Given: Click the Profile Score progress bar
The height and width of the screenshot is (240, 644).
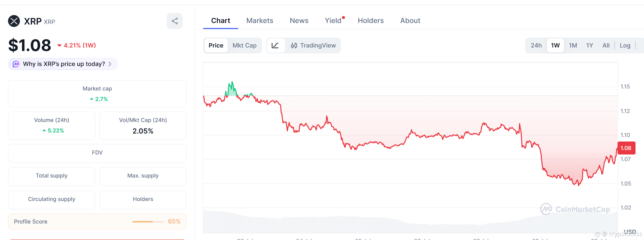Looking at the screenshot, I should click(x=148, y=222).
